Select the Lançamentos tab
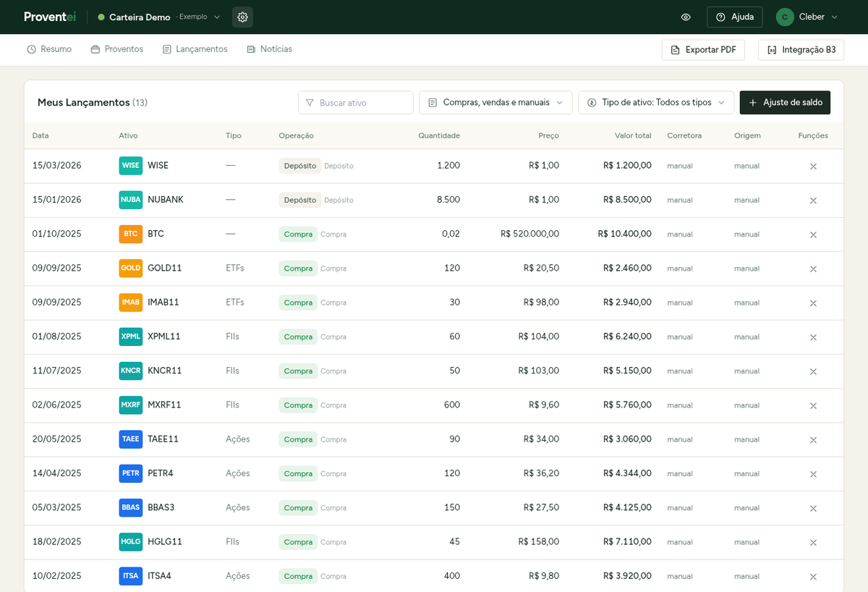This screenshot has height=592, width=868. pos(195,49)
